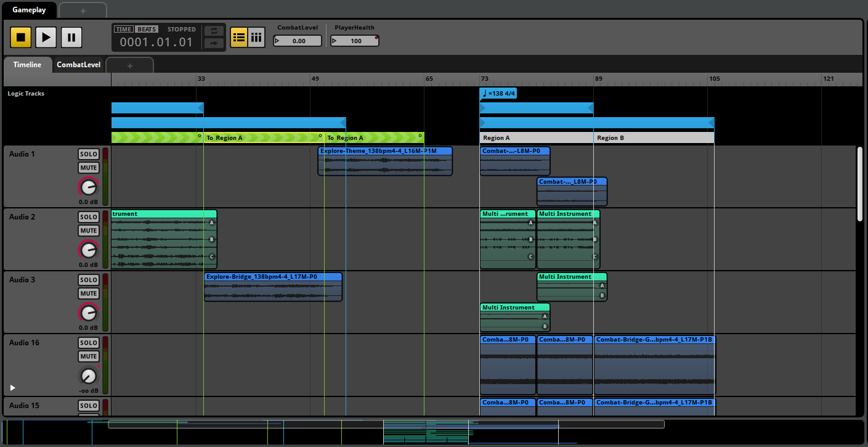Screen dimensions: 868x447
Task: Select the Audio 1 track header
Action: [57, 176]
